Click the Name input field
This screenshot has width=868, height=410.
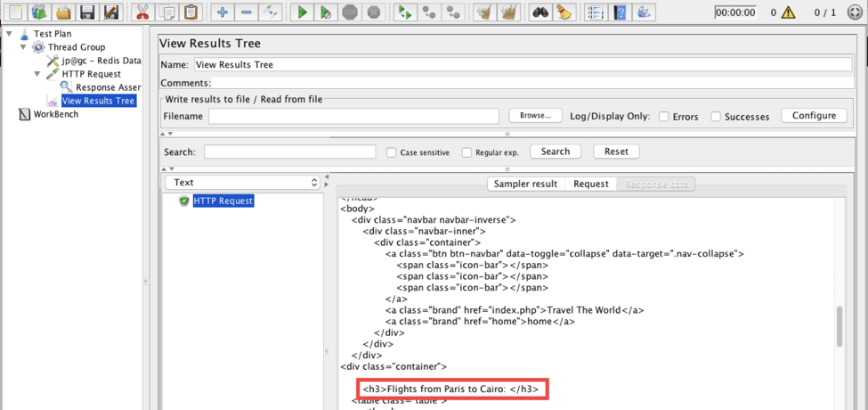[x=523, y=64]
